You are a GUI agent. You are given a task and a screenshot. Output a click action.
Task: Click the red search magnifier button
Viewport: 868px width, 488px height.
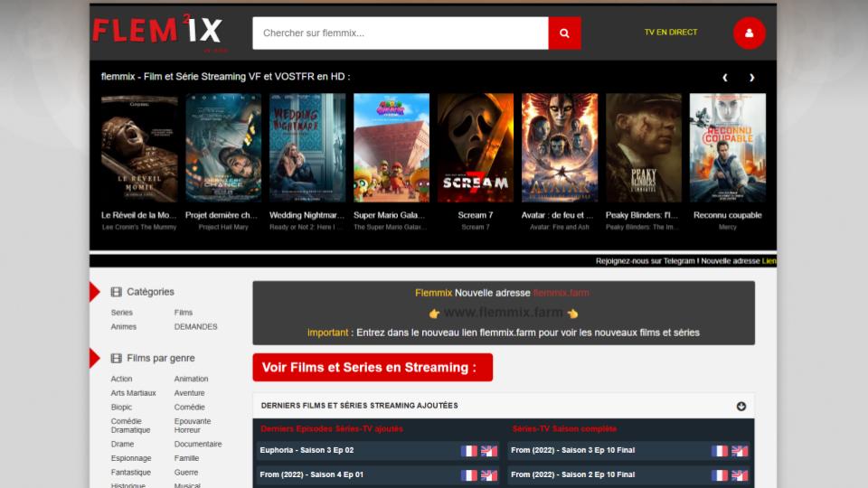pos(564,33)
